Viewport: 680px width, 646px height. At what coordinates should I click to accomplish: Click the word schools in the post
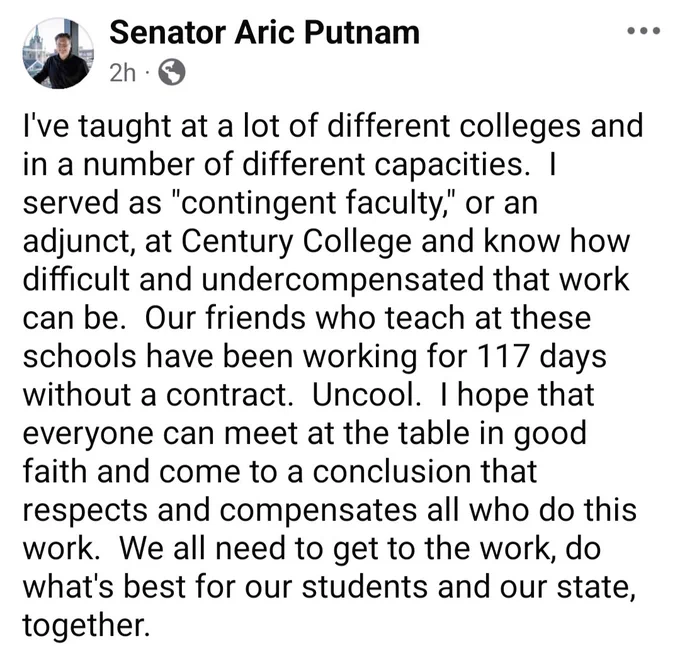79,356
